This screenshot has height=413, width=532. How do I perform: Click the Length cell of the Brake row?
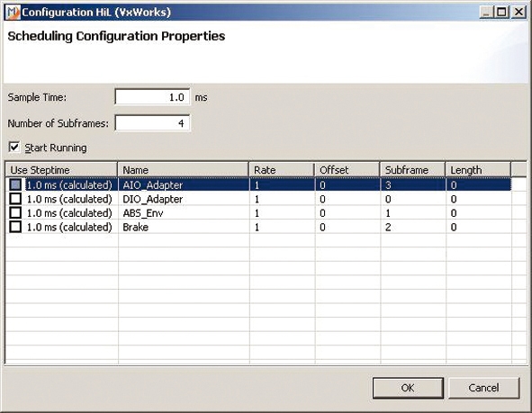point(478,227)
